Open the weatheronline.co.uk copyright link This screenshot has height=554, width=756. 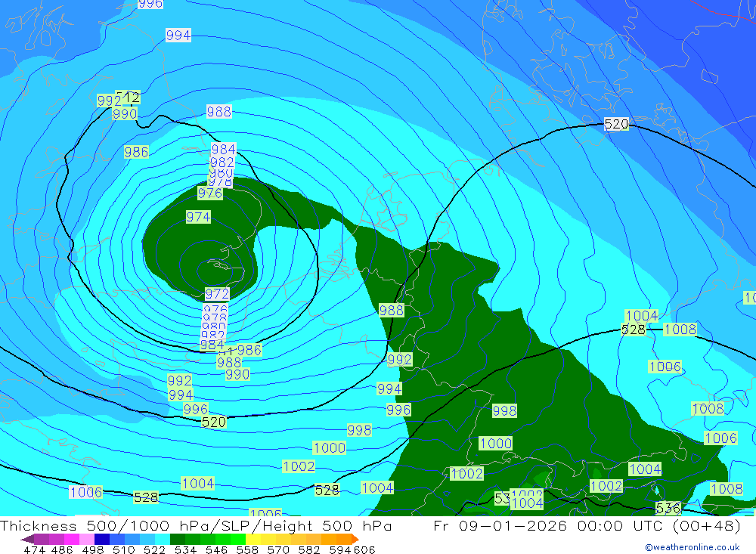point(692,547)
